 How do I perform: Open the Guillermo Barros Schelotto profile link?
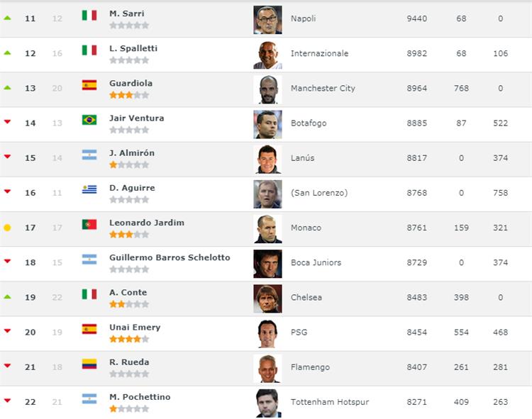170,257
